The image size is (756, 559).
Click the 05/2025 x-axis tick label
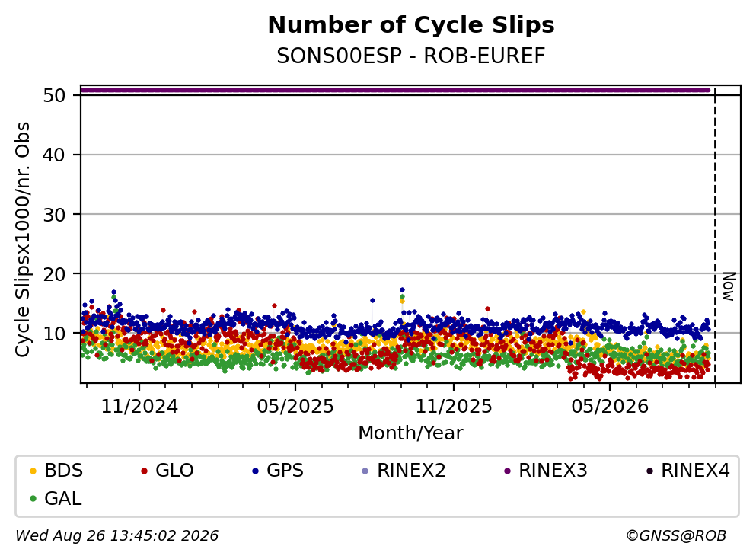coord(295,407)
